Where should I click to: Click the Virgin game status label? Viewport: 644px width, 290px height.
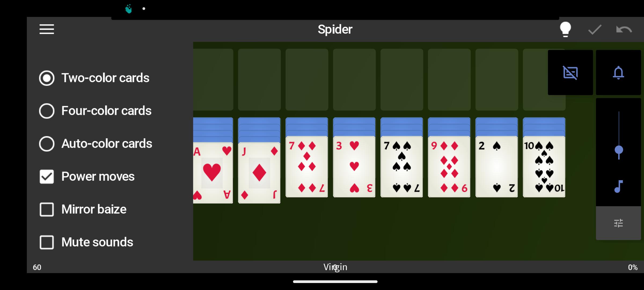pos(335,267)
